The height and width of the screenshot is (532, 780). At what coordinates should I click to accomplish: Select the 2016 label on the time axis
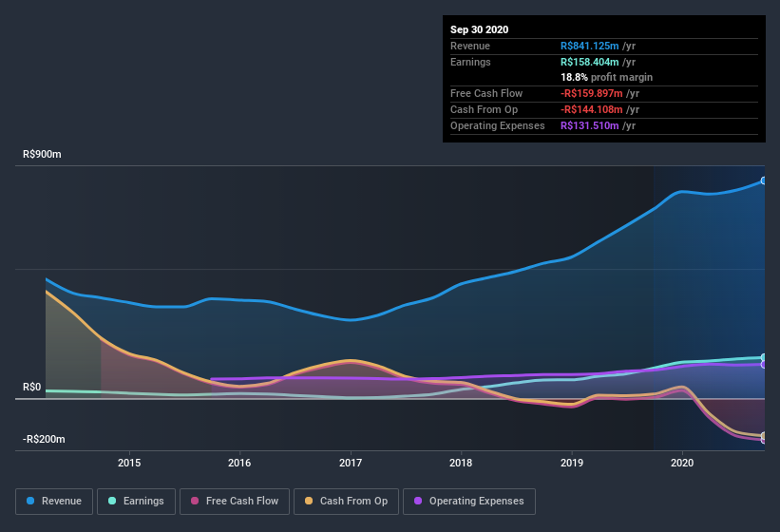(x=239, y=463)
